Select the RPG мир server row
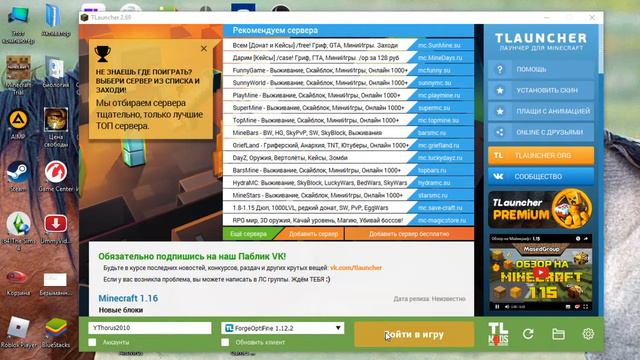 349,220
